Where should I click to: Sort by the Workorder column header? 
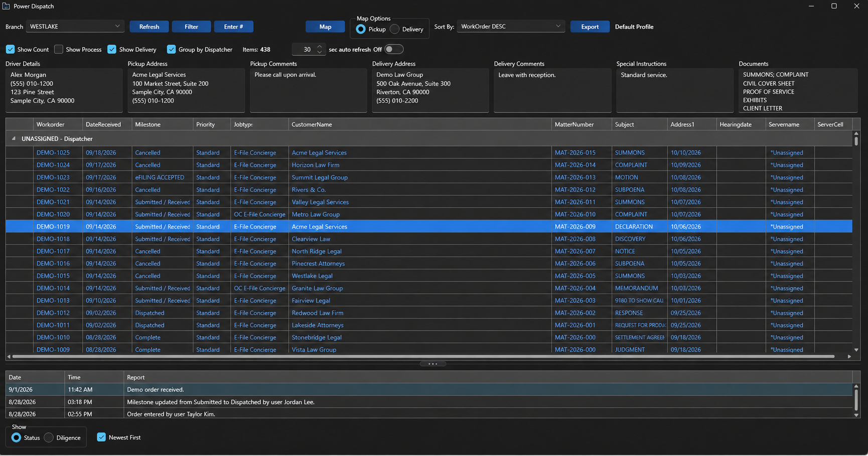point(57,124)
